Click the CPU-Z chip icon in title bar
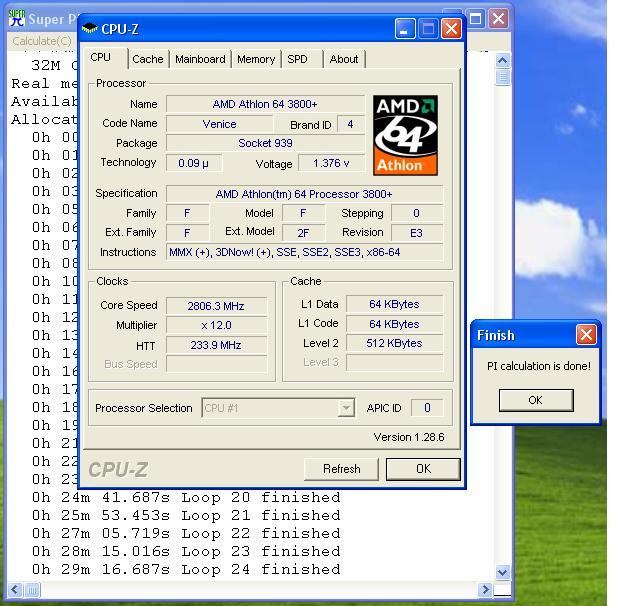640x606 pixels. tap(89, 29)
